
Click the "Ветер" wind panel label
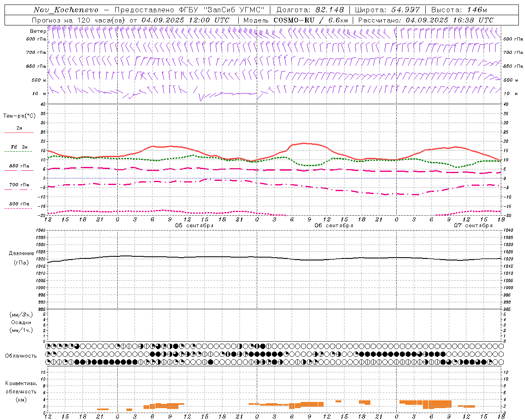point(38,31)
